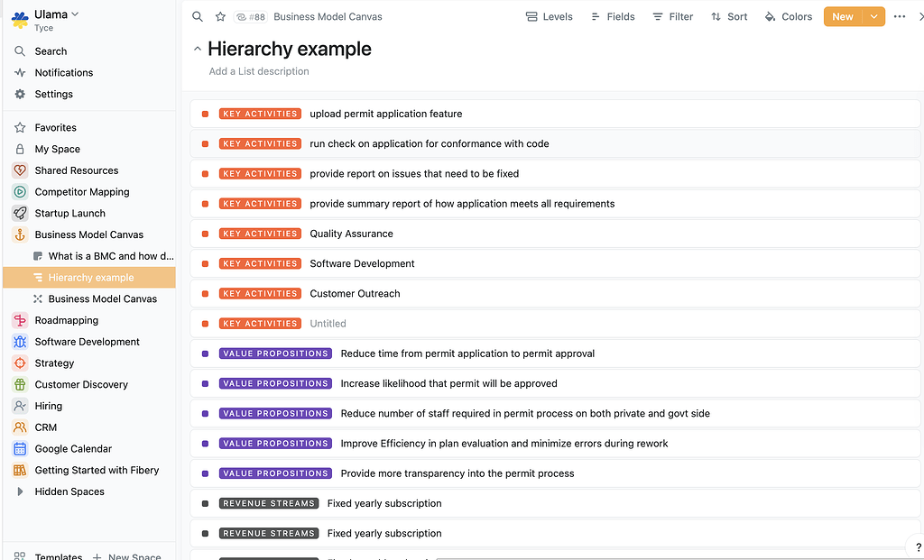The width and height of the screenshot is (924, 560).
Task: Toggle watchers with the eye #88 indicator
Action: coord(249,16)
